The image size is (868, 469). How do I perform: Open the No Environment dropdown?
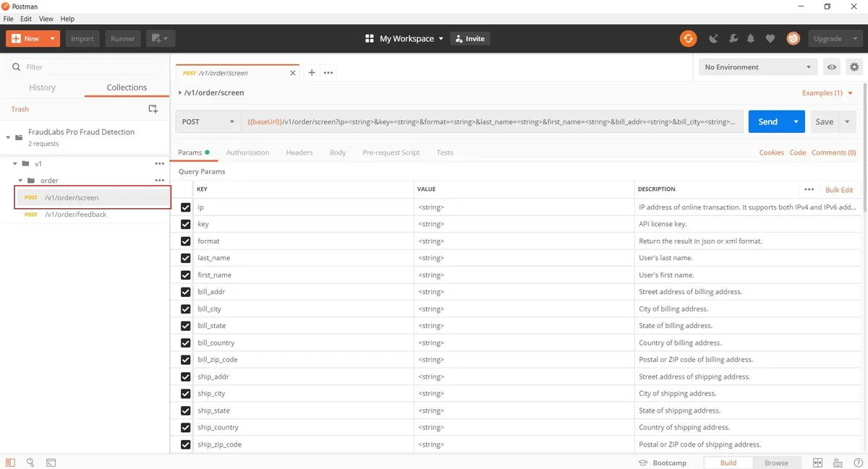pos(757,67)
